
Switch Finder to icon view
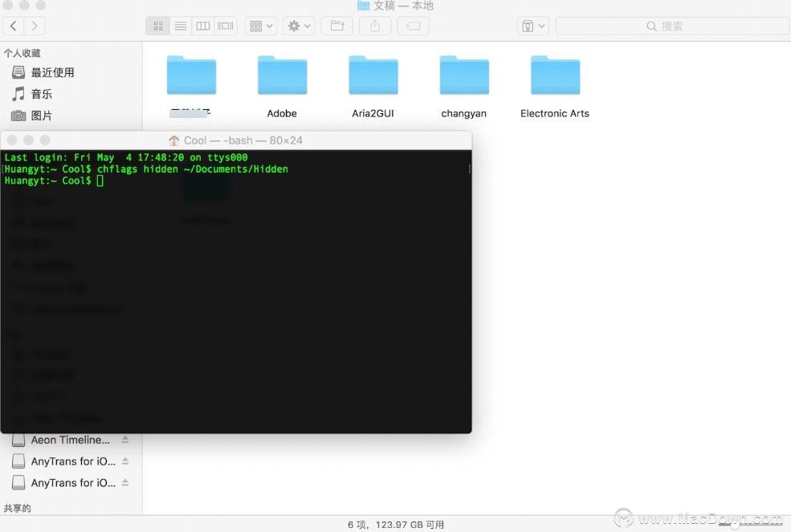pos(158,26)
